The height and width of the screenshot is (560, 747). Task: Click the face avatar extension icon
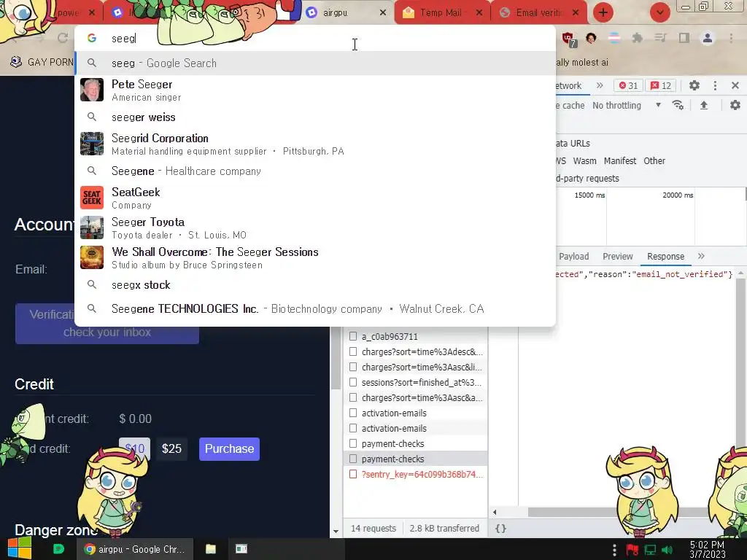(x=591, y=38)
